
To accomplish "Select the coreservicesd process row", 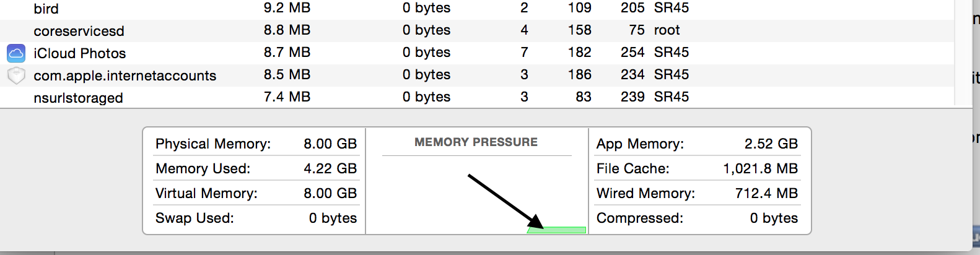I will tap(477, 30).
